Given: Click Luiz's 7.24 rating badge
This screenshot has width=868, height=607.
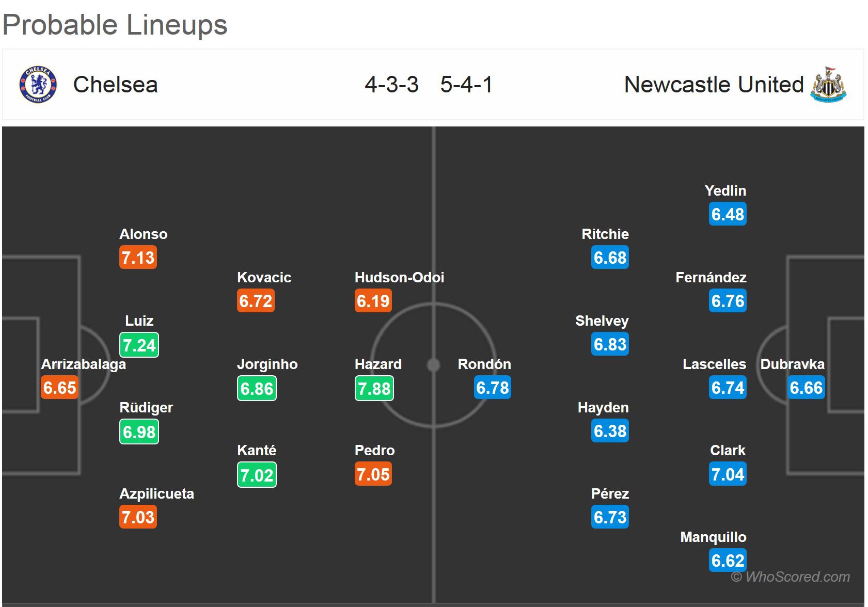Looking at the screenshot, I should 139,345.
